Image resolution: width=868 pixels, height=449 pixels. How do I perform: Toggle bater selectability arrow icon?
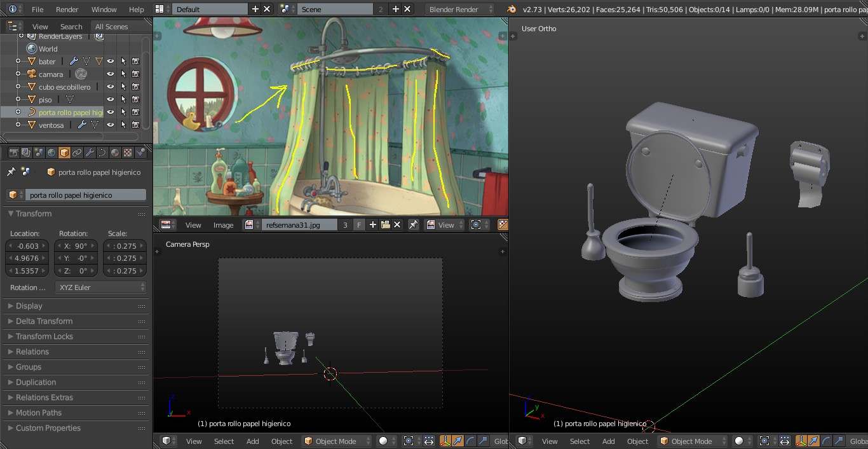pos(123,61)
